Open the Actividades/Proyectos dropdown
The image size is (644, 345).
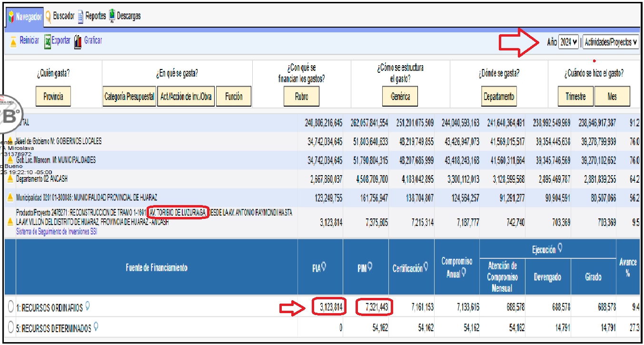(611, 42)
